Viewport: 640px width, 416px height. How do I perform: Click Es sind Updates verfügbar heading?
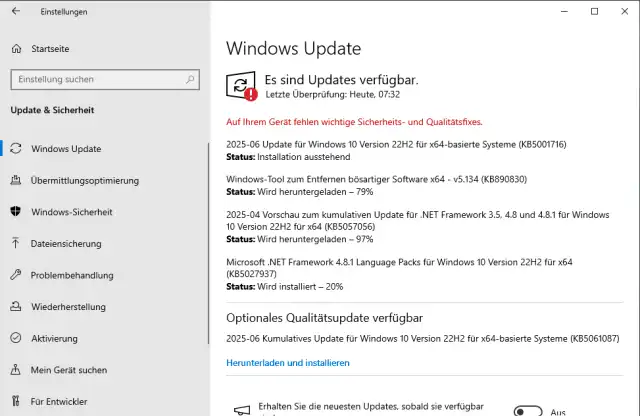342,80
